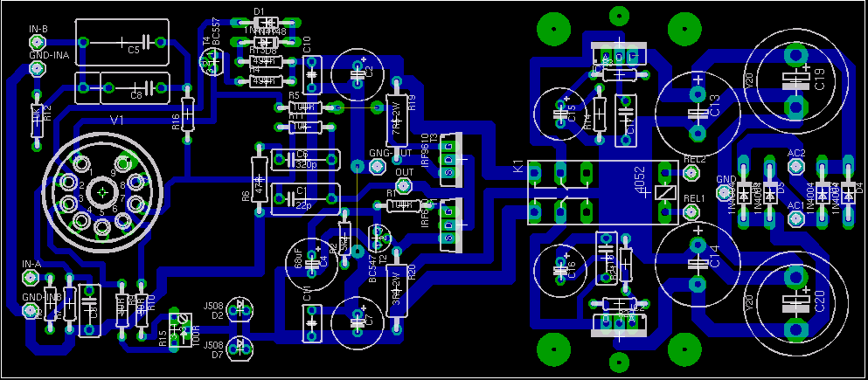
Task: Select the GND pad near rectifier diodes
Action: point(724,192)
